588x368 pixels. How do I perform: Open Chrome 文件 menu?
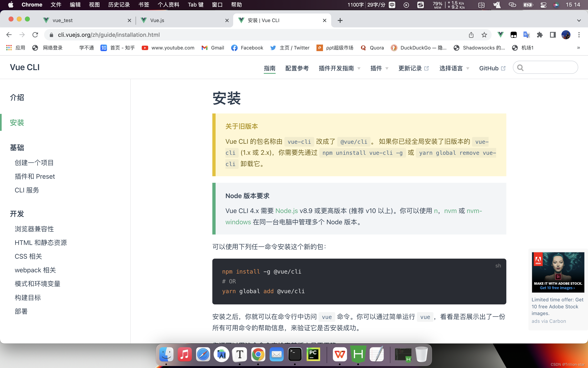click(x=56, y=5)
